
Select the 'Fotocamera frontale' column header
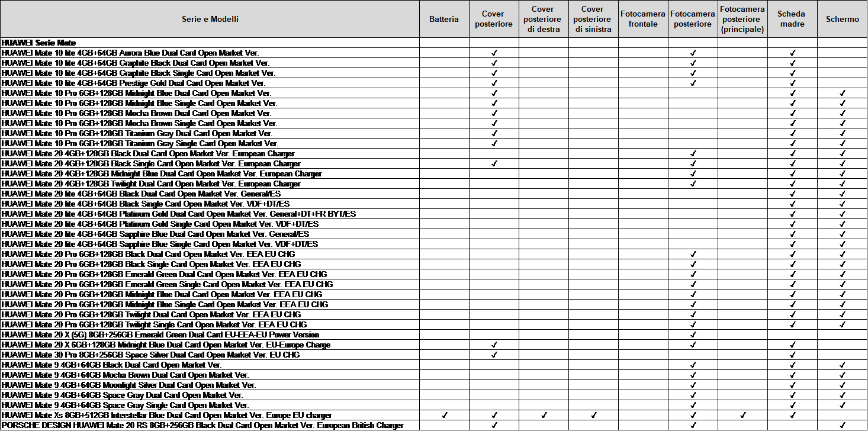click(x=643, y=19)
